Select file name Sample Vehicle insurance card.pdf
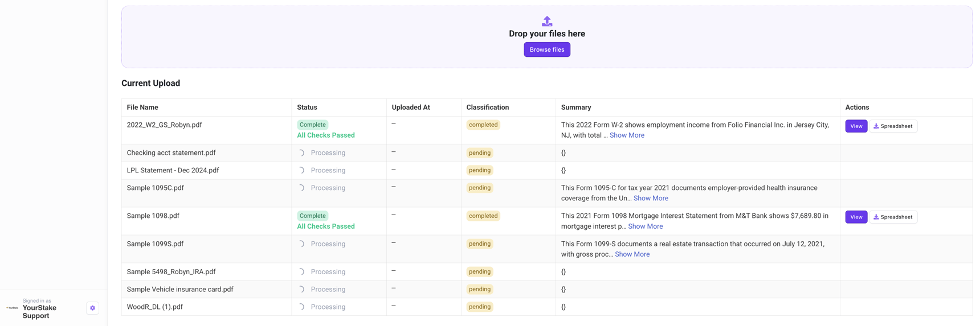This screenshot has height=326, width=980. click(x=180, y=290)
